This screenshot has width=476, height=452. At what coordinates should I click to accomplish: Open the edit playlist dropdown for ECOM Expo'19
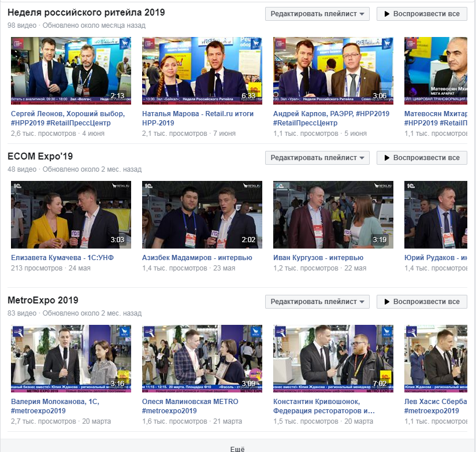(317, 158)
